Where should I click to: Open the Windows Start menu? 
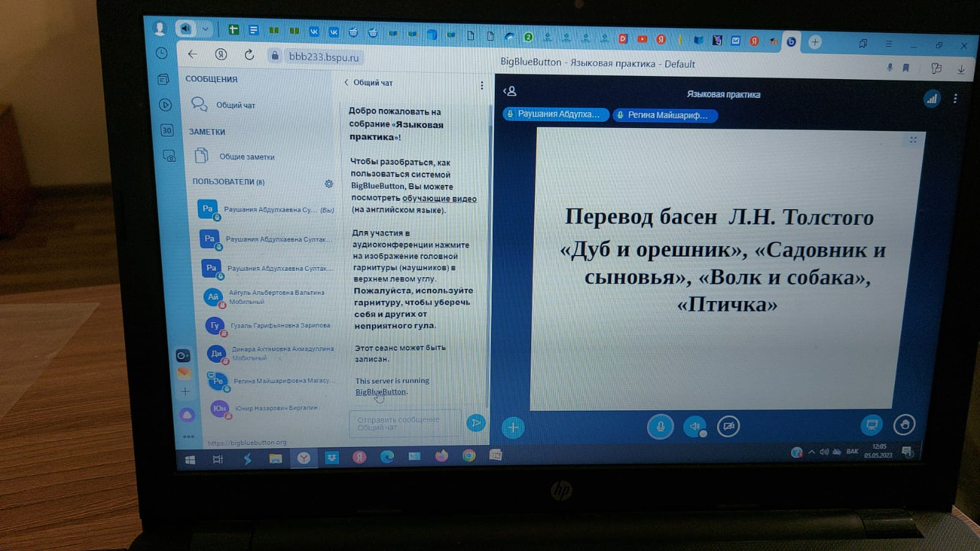coord(191,460)
